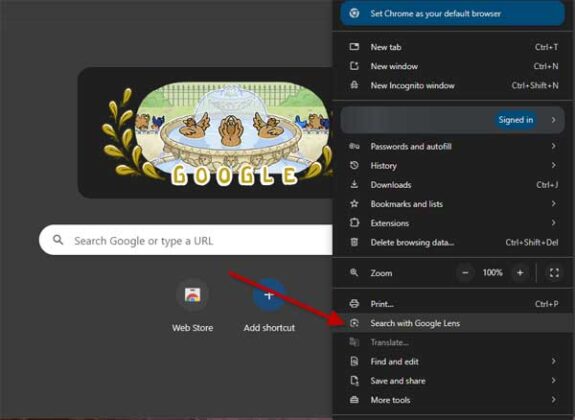Click the Ctrl+P shortcut text
575x420 pixels.
546,304
